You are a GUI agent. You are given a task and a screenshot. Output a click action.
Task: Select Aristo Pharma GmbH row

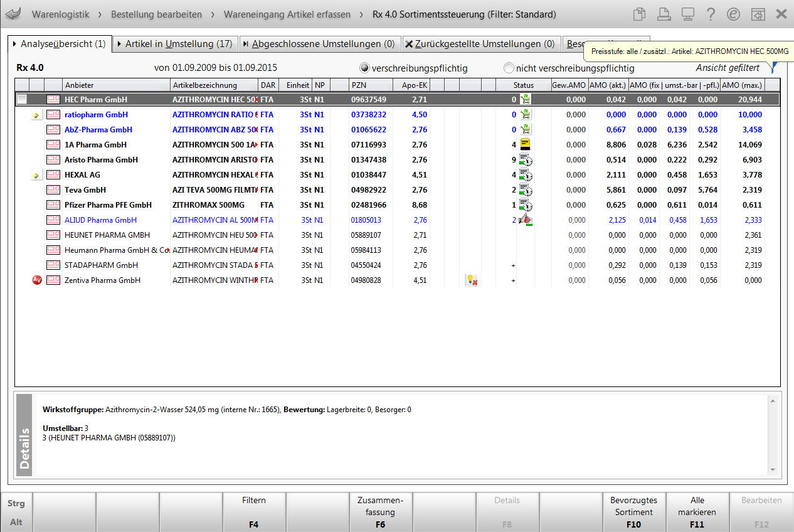[x=396, y=160]
